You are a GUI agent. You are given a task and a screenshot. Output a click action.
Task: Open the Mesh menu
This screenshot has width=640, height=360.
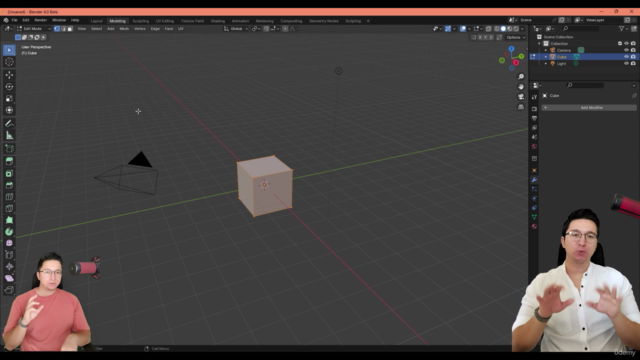[x=124, y=29]
